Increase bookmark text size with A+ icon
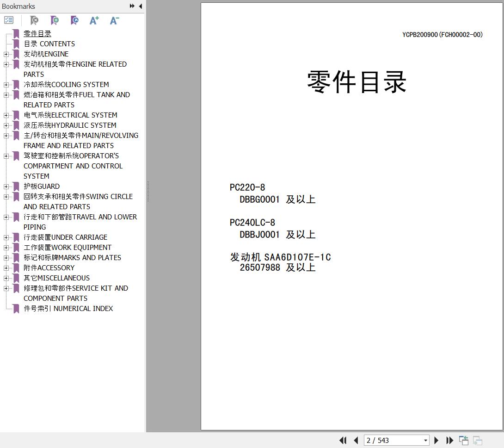The width and height of the screenshot is (504, 448). pos(94,20)
